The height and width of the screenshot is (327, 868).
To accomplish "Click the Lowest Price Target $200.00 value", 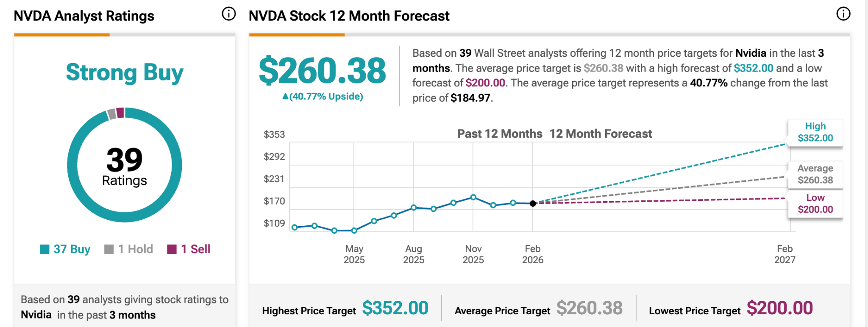I will point(779,308).
